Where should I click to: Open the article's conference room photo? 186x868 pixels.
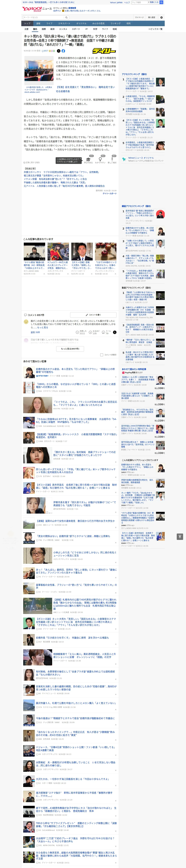tap(39, 70)
